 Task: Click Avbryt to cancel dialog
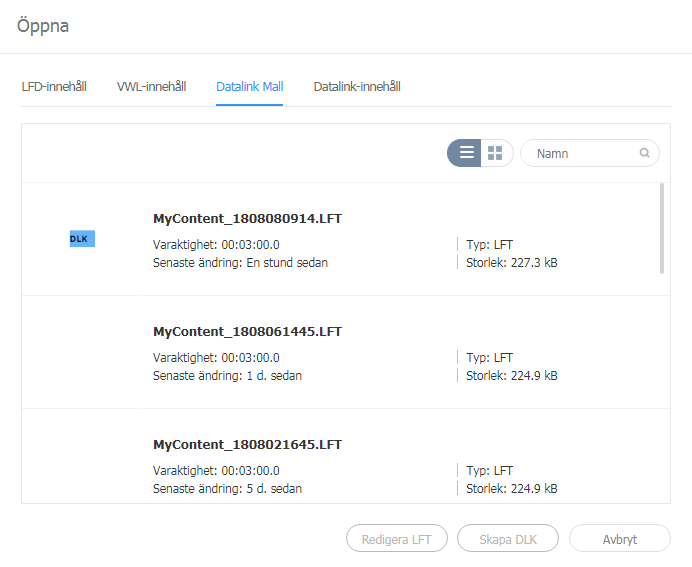(x=619, y=539)
